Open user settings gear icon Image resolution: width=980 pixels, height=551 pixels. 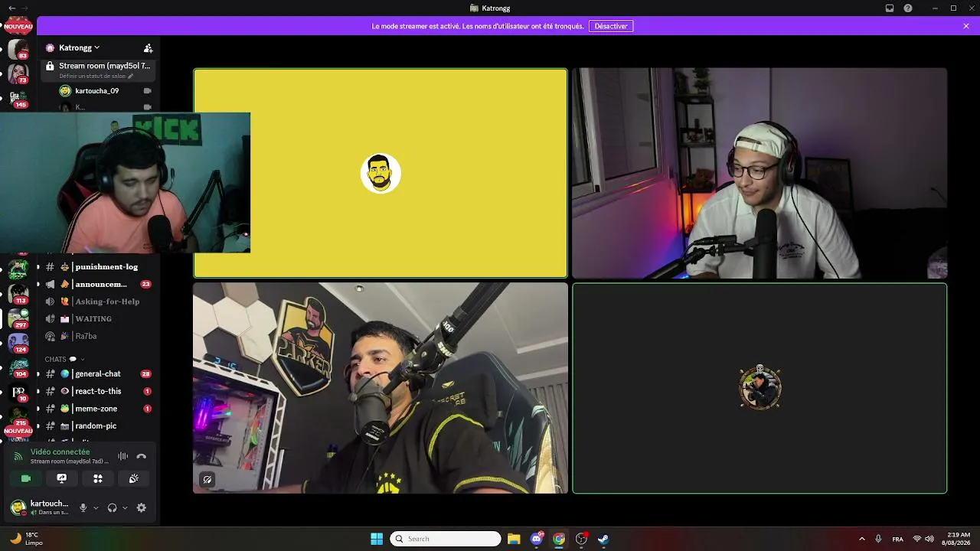point(141,507)
